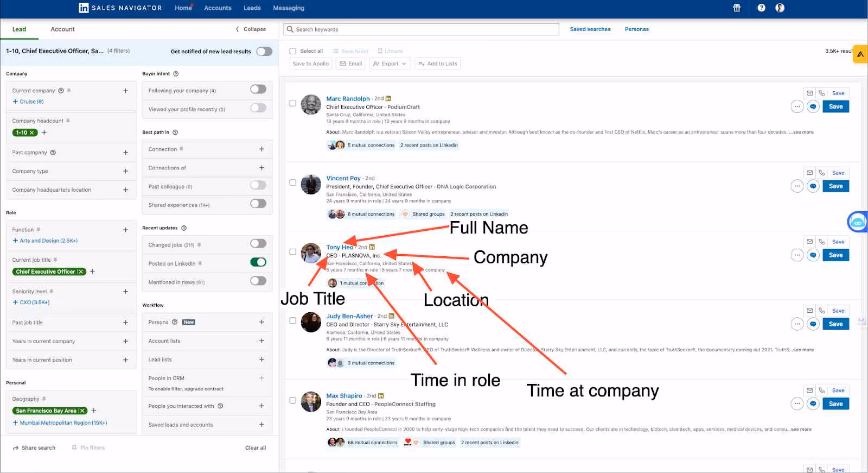Toggle new lead results notification switch

(264, 52)
